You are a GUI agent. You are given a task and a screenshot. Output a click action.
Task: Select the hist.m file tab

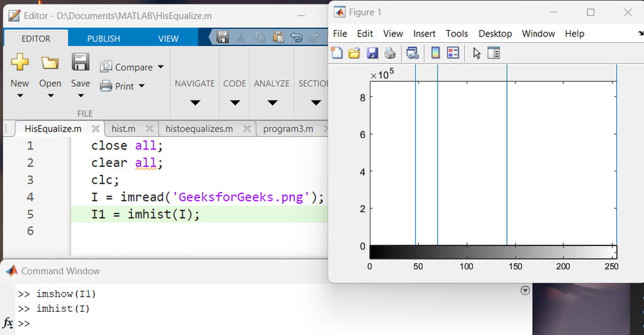point(123,128)
